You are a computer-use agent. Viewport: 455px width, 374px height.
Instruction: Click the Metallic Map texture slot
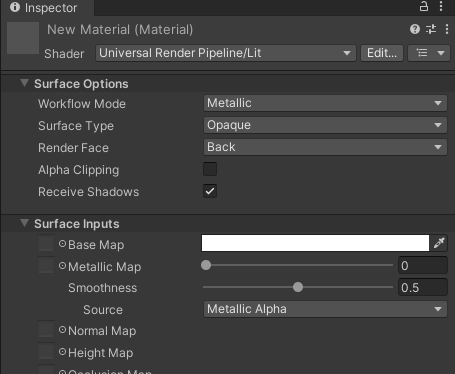46,265
